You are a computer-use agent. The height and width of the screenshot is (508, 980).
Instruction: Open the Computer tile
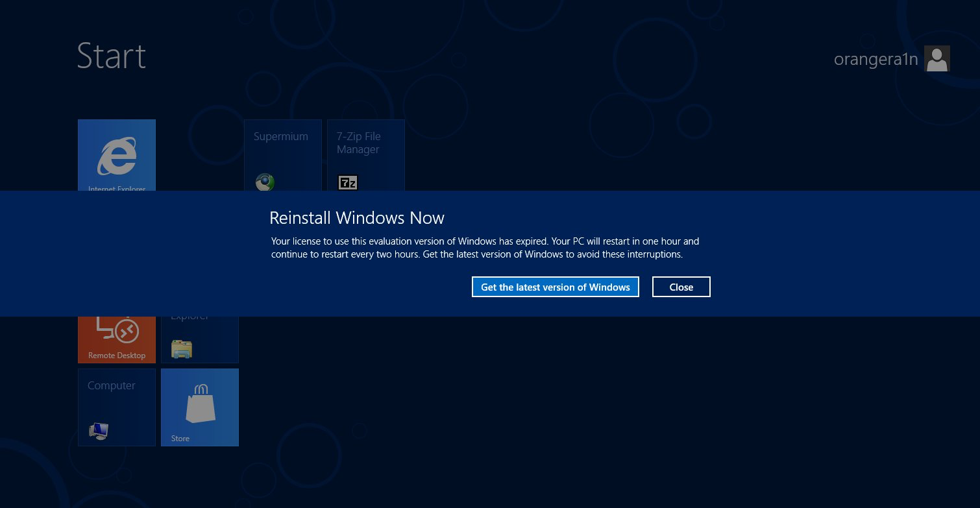click(x=117, y=407)
